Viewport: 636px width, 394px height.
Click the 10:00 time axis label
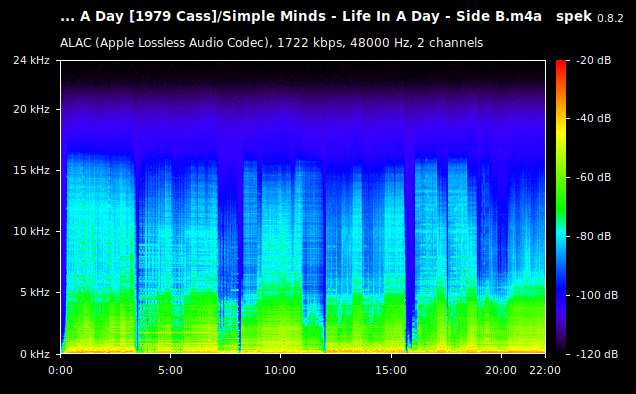(x=280, y=370)
